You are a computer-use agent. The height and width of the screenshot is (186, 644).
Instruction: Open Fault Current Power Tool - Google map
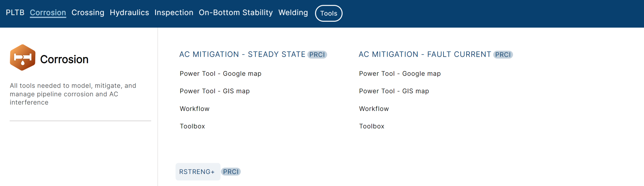click(400, 74)
